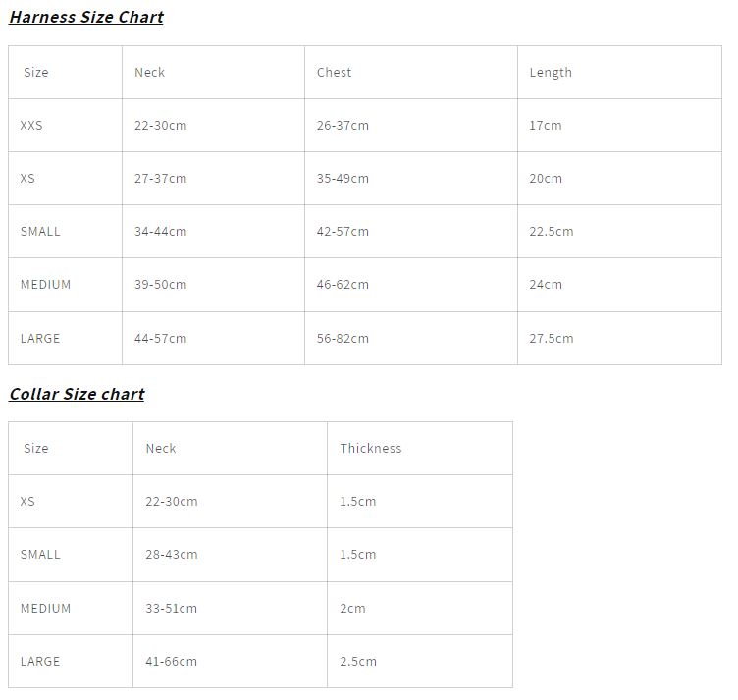Select the 35-49cm chest cell

click(x=343, y=179)
